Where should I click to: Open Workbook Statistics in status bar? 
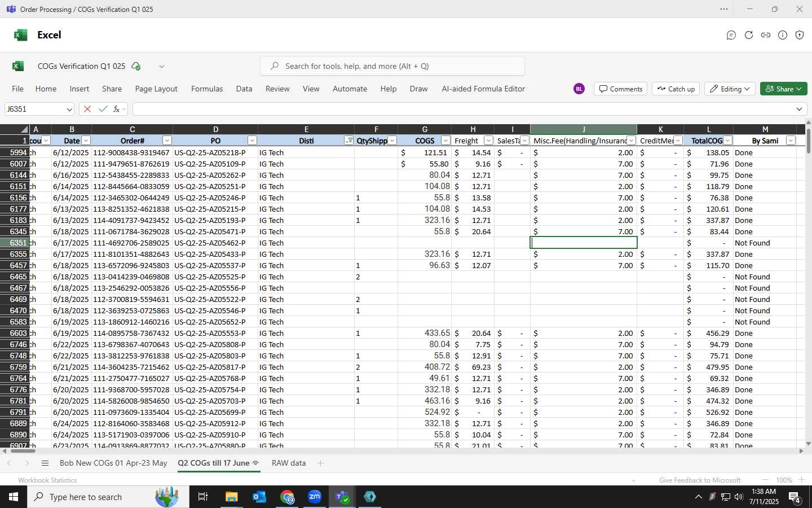[x=47, y=480]
